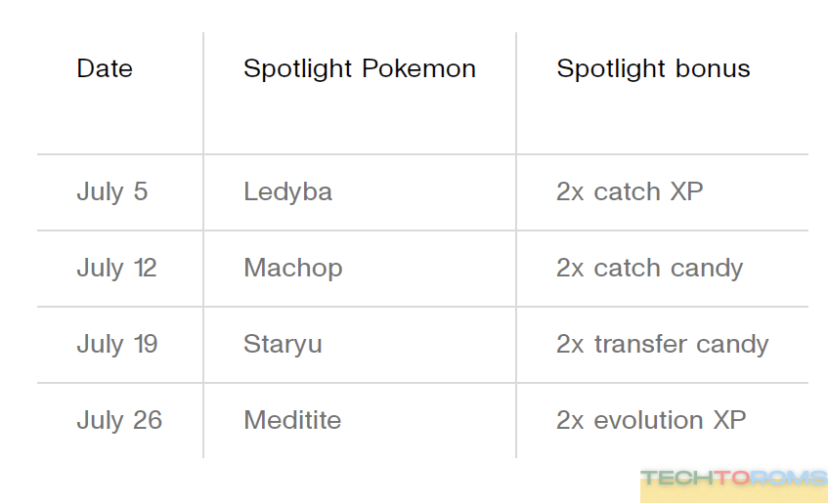829x504 pixels.
Task: Click the TechToRoms watermark logo
Action: [x=733, y=479]
